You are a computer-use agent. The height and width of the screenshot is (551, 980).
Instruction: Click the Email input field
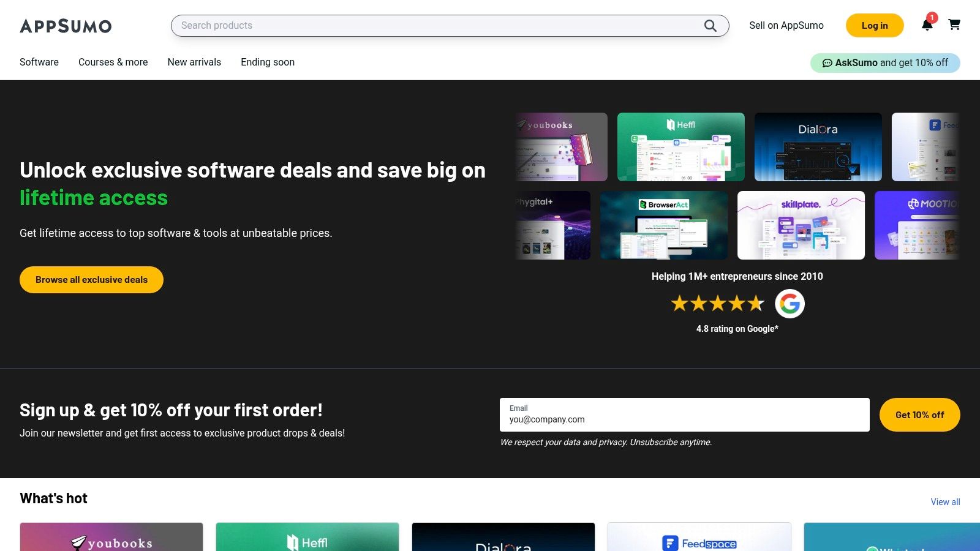point(685,414)
